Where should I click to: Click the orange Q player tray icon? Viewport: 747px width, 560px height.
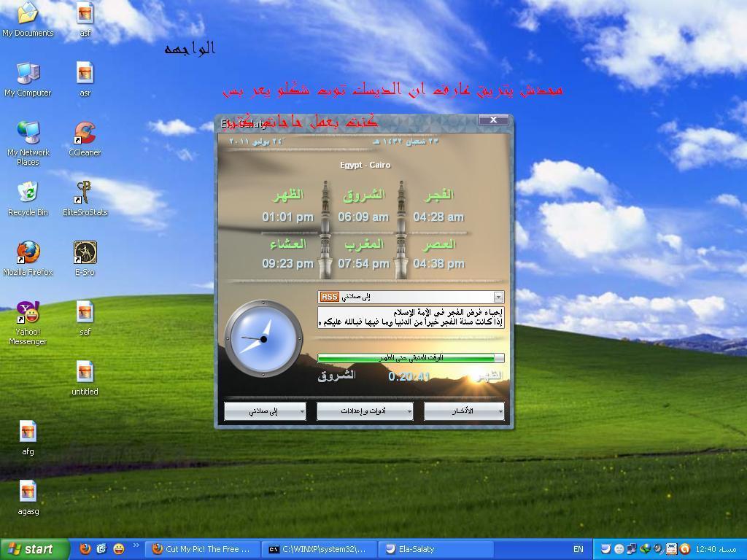click(x=684, y=548)
